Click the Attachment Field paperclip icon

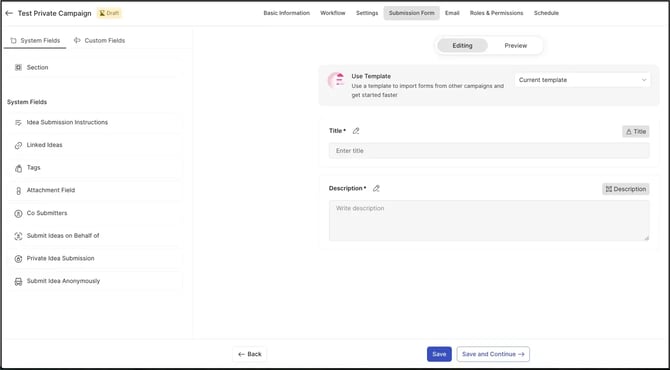pyautogui.click(x=18, y=191)
